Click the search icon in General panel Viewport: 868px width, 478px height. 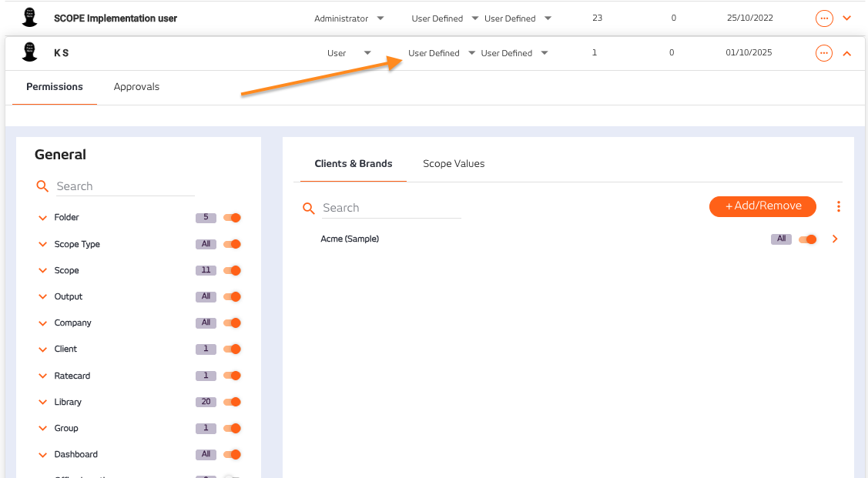[43, 186]
